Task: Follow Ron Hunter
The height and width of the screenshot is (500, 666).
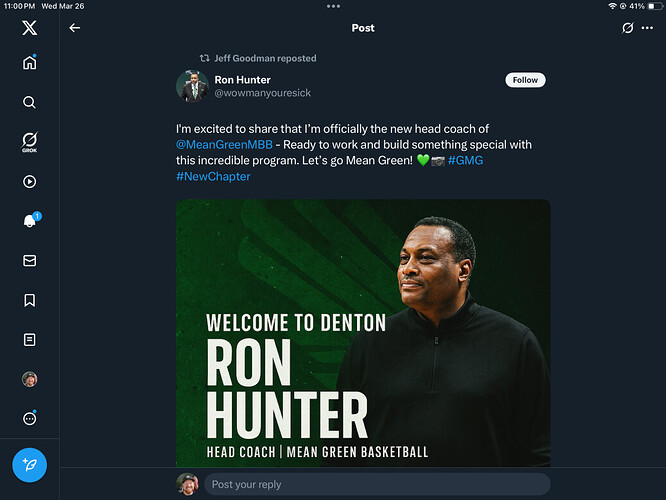Action: [525, 80]
